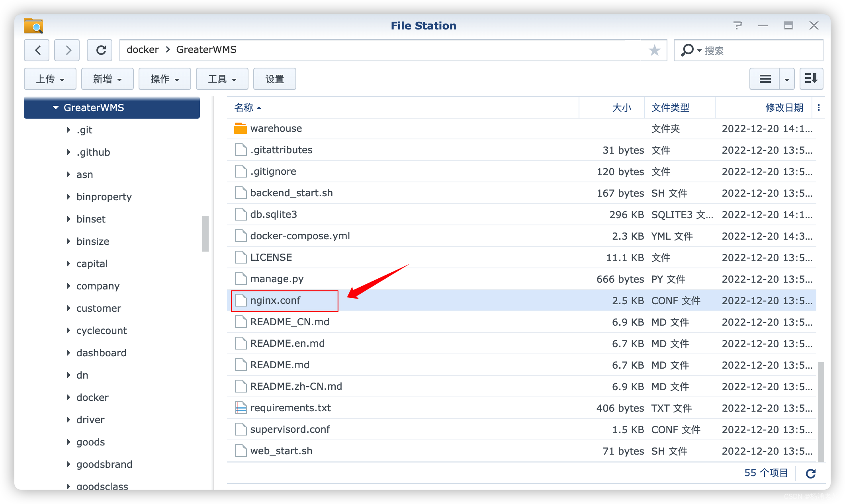Select the goodsbrand folder in tree
The height and width of the screenshot is (504, 845).
(104, 464)
